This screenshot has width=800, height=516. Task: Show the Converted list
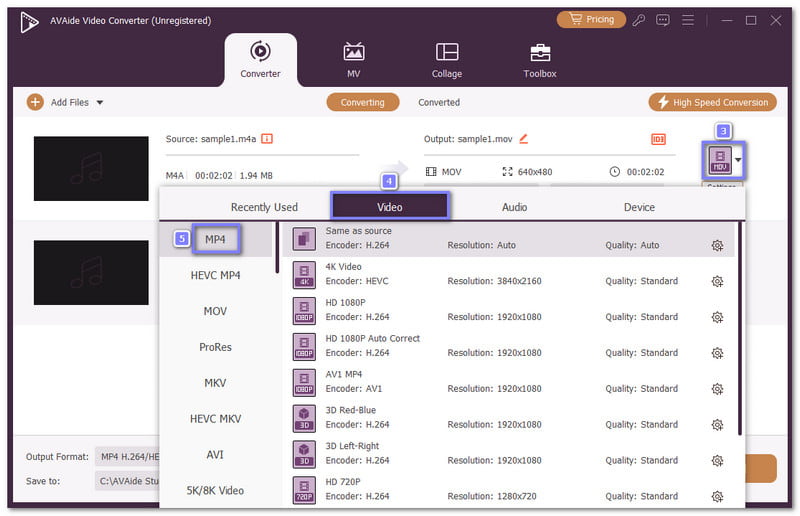439,102
